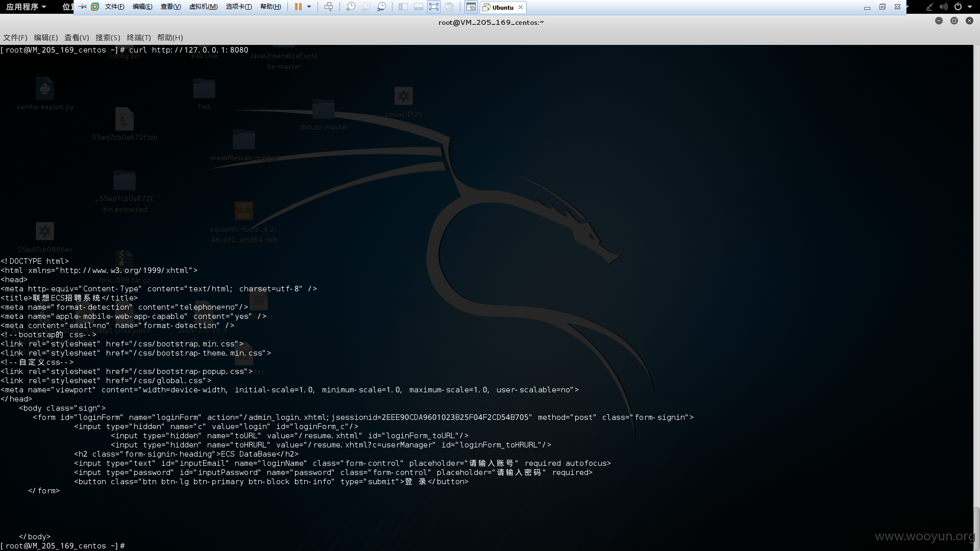Open terminal 查看(V) menu
This screenshot has height=551, width=980.
pyautogui.click(x=77, y=38)
